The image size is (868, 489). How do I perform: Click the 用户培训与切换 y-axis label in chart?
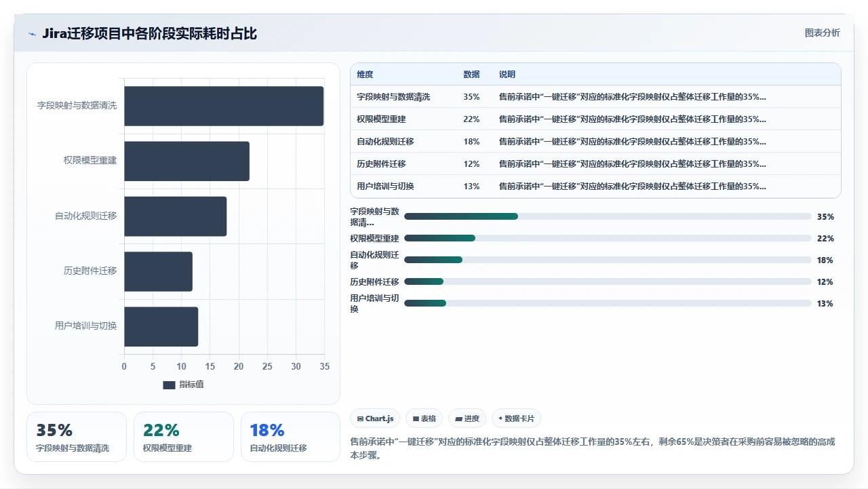[x=85, y=326]
